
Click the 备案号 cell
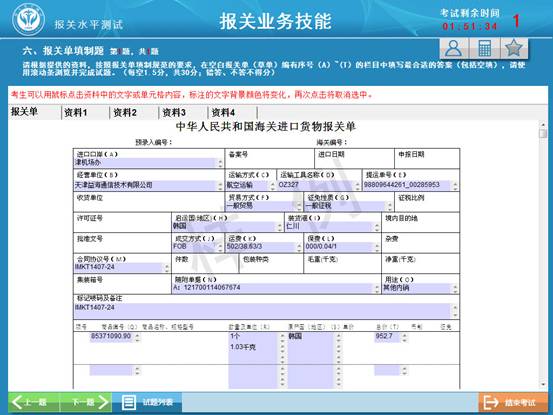click(x=269, y=158)
